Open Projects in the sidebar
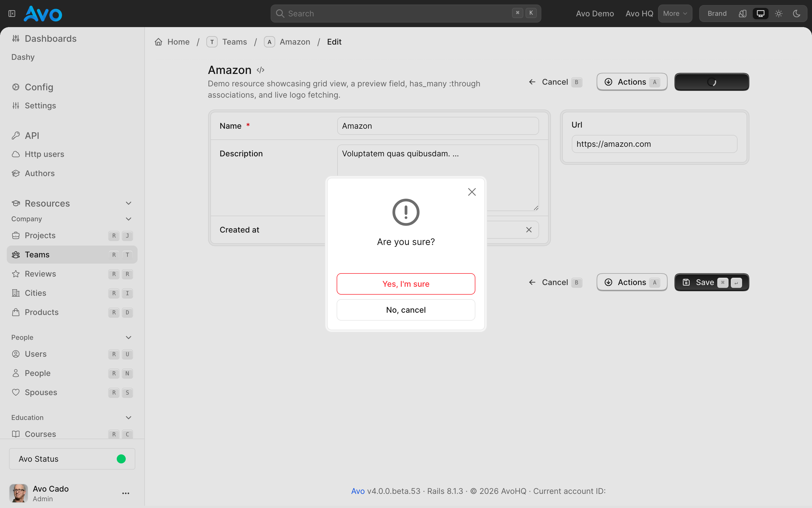Screen dimensions: 812x508 click(x=72, y=236)
